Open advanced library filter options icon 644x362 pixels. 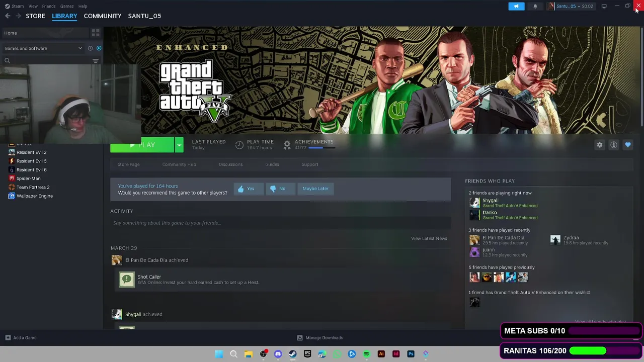tap(95, 61)
